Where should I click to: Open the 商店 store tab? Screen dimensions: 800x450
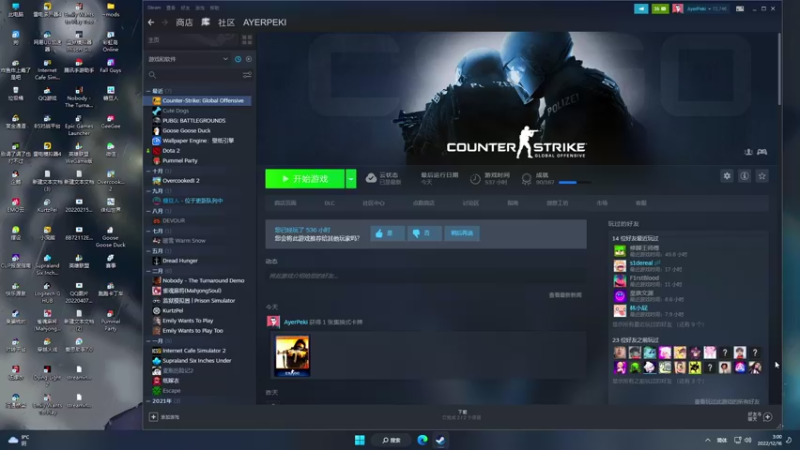(184, 22)
